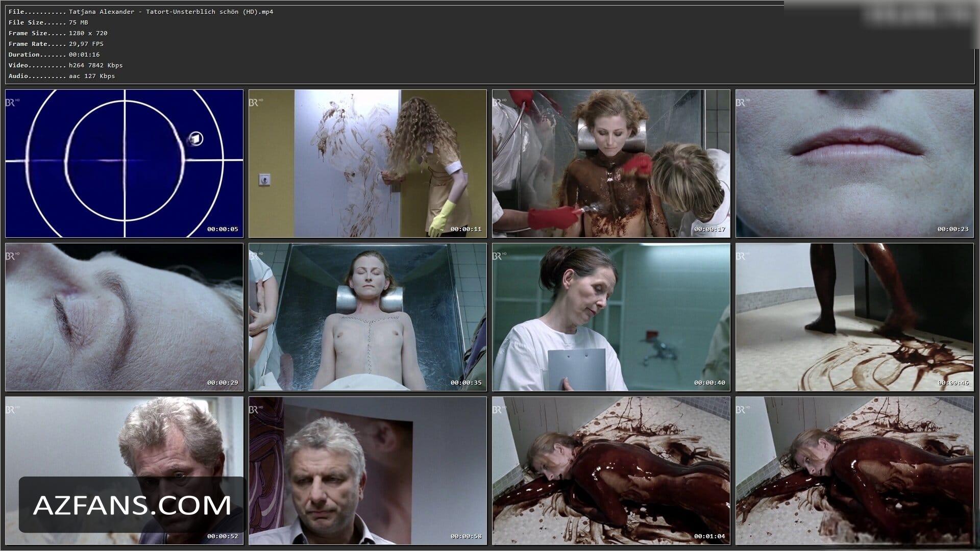Click the File Size value '75 MB'

click(x=79, y=22)
